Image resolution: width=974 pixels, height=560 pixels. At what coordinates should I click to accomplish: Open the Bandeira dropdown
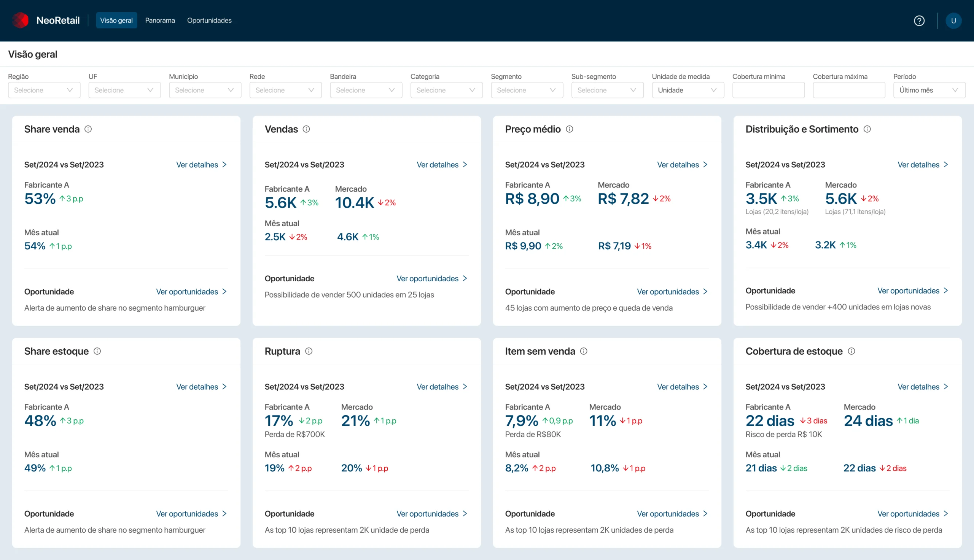pos(366,90)
